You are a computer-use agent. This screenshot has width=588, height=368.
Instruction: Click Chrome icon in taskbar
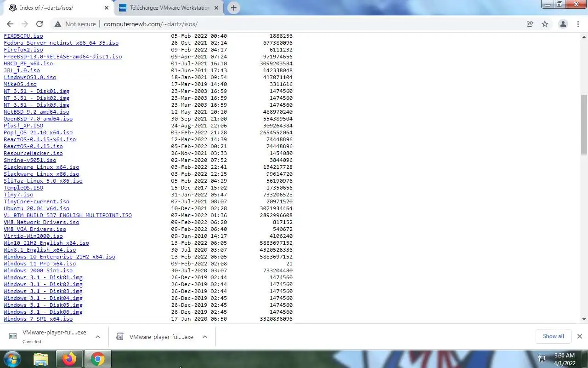pos(97,359)
